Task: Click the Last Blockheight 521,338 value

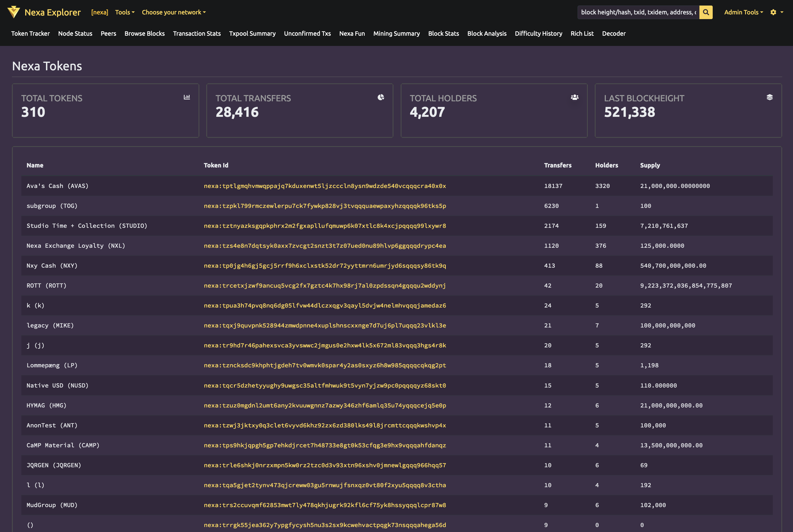Action: pyautogui.click(x=629, y=112)
